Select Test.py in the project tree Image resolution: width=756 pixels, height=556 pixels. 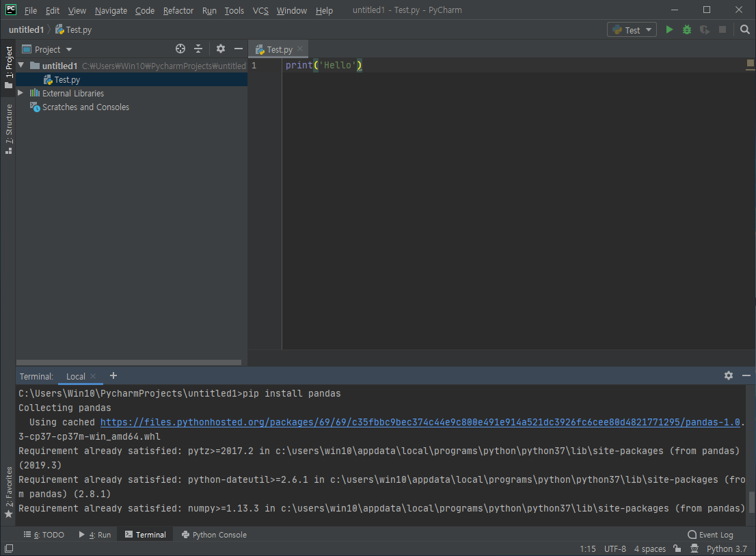132,79
